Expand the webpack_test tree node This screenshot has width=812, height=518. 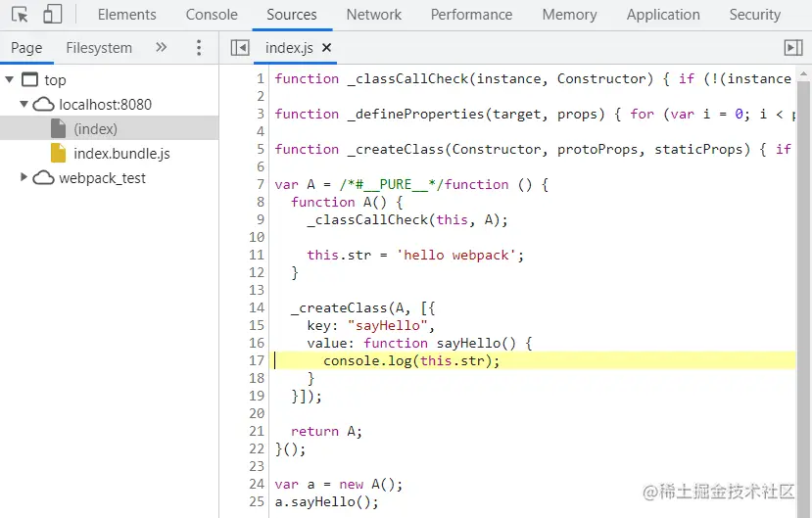tap(24, 177)
